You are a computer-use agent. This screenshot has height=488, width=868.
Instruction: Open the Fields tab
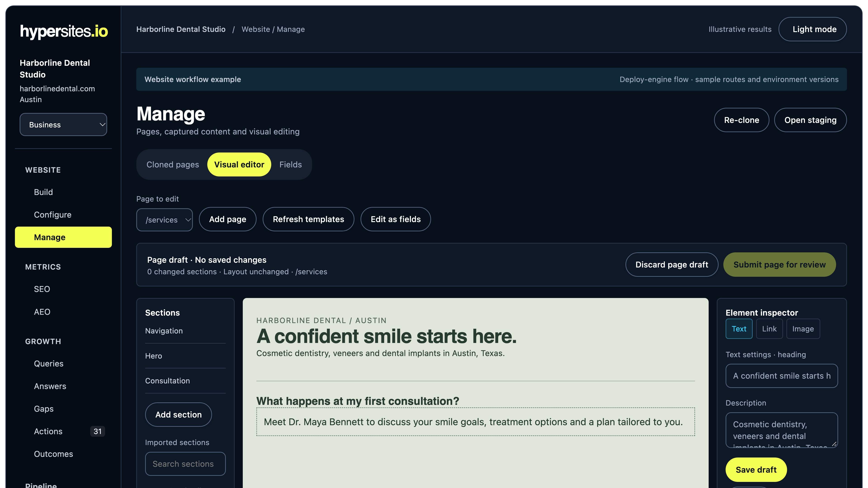click(x=290, y=164)
